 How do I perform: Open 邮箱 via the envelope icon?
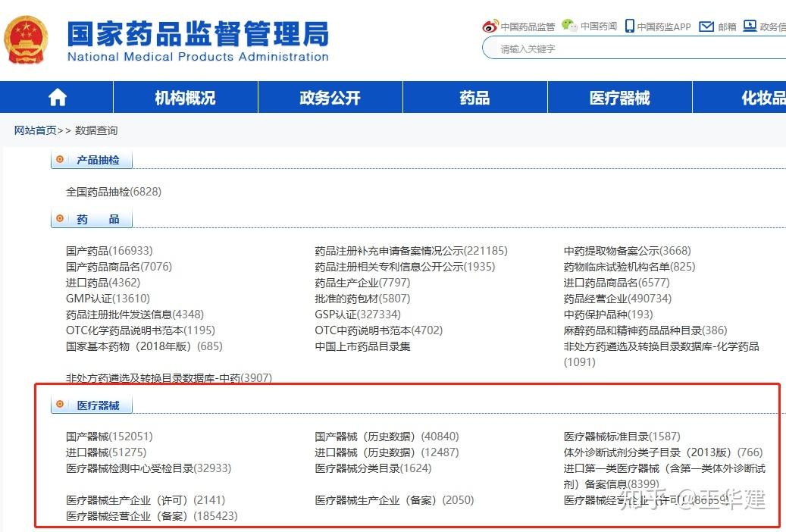point(706,25)
